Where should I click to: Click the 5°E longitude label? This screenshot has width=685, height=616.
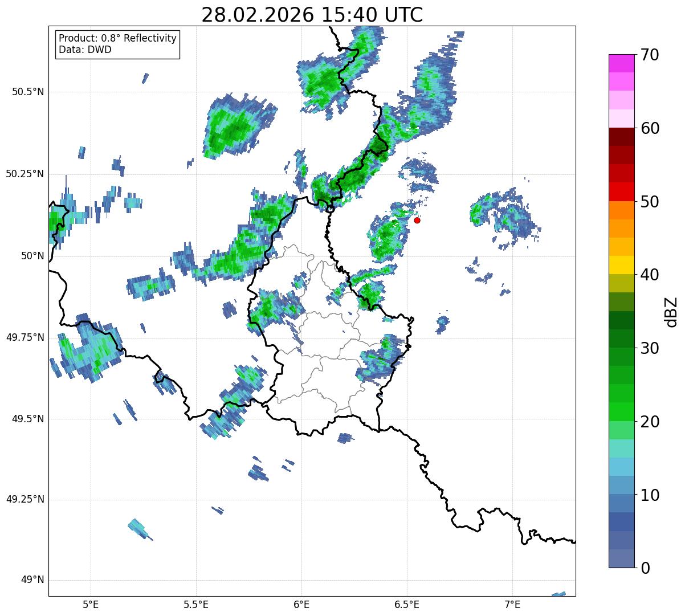pos(91,605)
